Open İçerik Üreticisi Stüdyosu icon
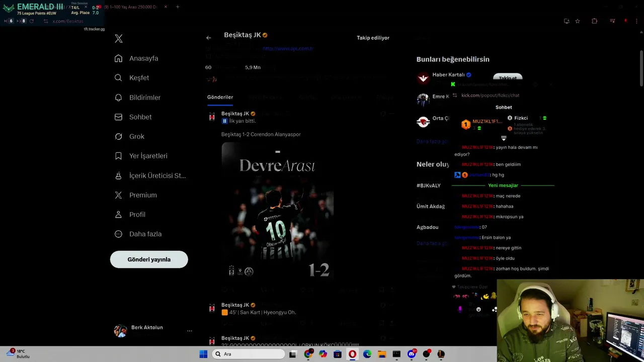 click(x=118, y=175)
